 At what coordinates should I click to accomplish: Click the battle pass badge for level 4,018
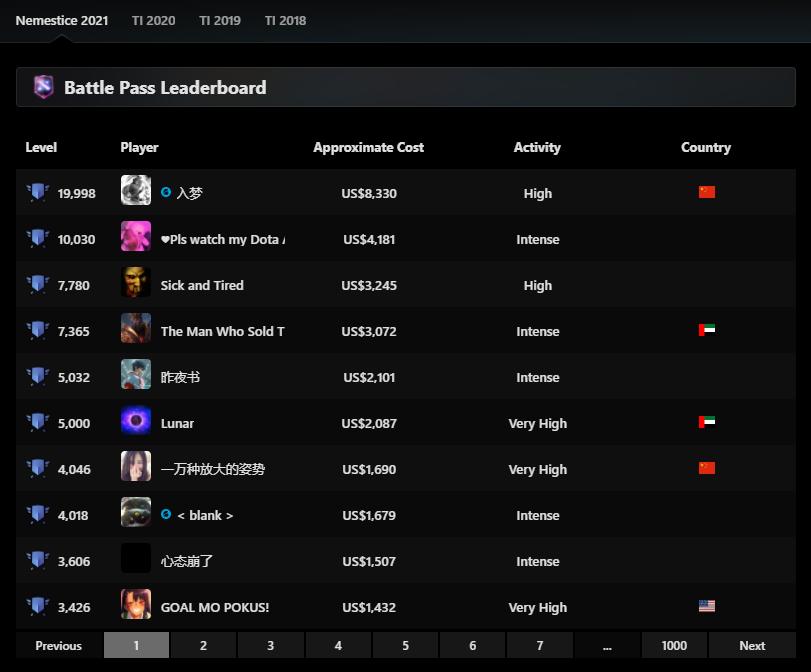click(x=38, y=515)
